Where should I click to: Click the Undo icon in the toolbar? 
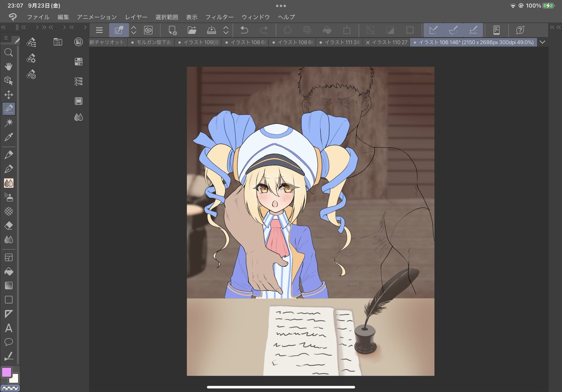click(x=244, y=30)
